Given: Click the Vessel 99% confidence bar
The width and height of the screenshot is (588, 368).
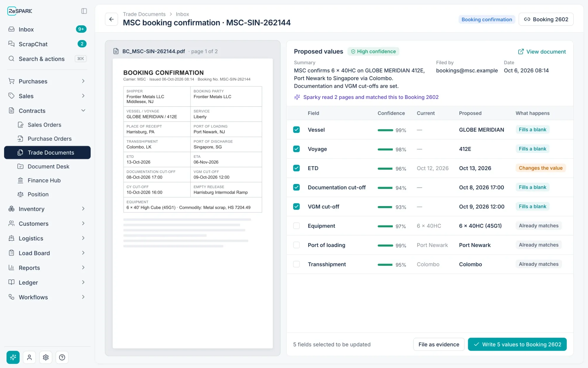Looking at the screenshot, I should [385, 130].
